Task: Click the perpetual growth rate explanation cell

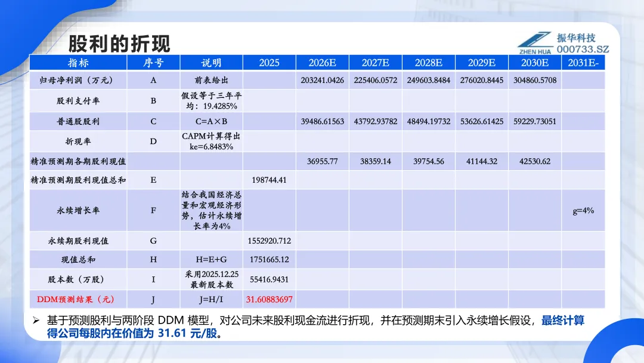Action: (x=211, y=211)
